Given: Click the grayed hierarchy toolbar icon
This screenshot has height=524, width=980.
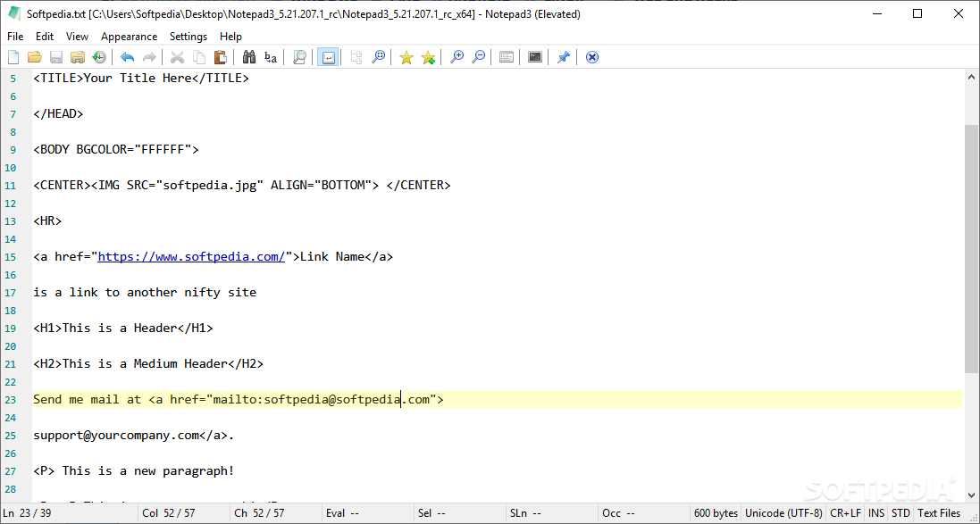Looking at the screenshot, I should (x=356, y=57).
